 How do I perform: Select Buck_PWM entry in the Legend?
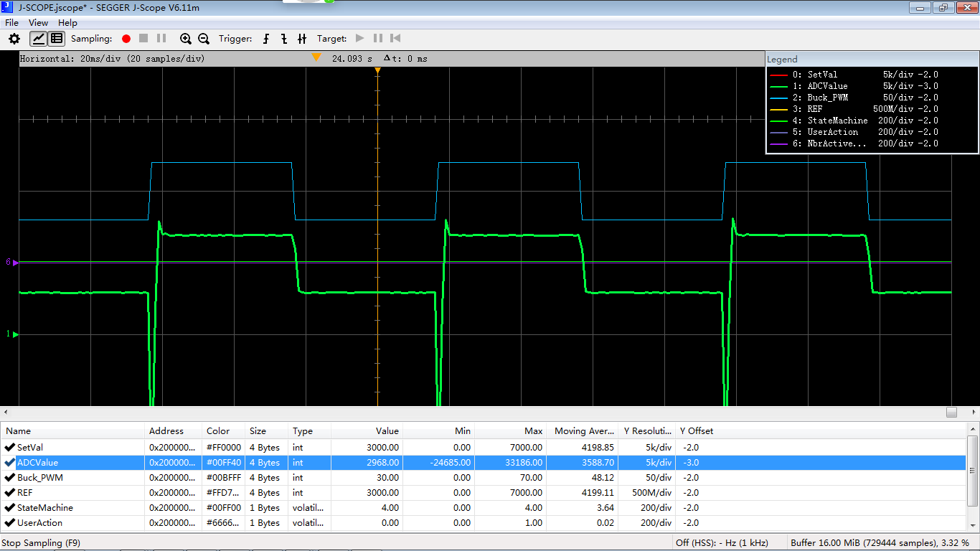[854, 98]
